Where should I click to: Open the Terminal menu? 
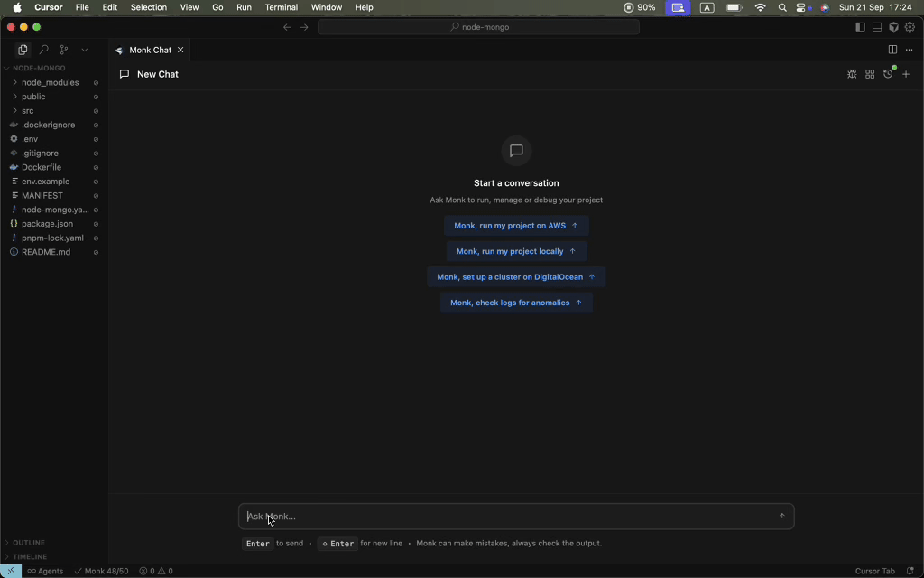282,7
